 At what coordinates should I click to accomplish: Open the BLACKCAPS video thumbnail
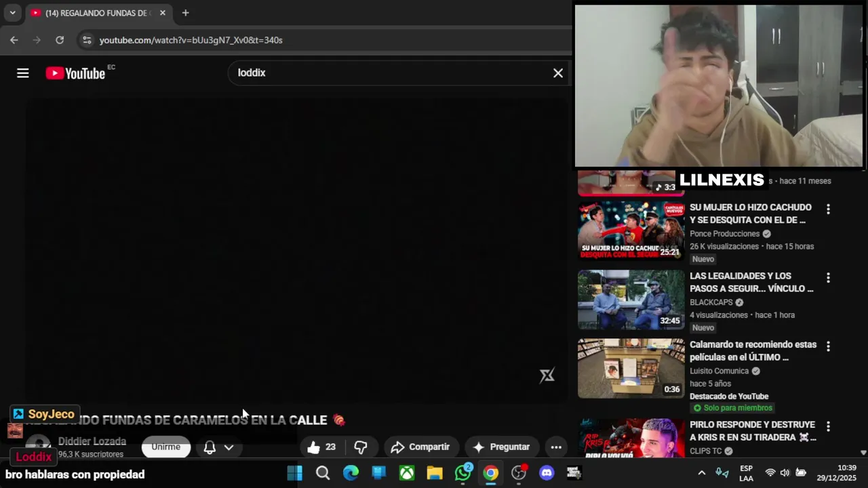(x=631, y=300)
